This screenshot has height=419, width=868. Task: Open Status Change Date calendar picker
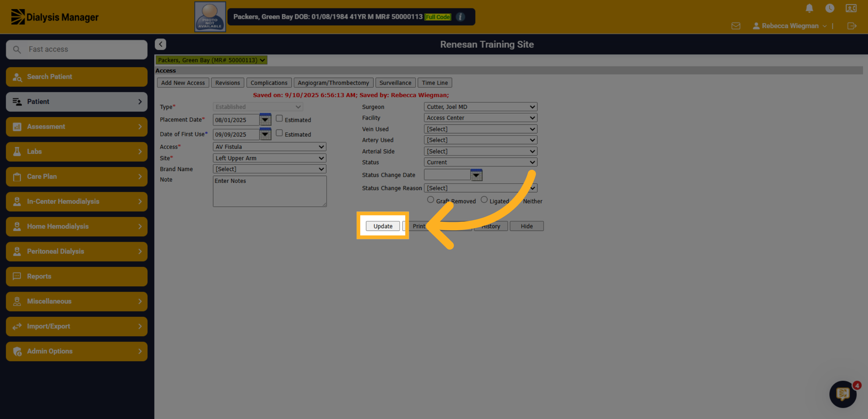point(476,175)
